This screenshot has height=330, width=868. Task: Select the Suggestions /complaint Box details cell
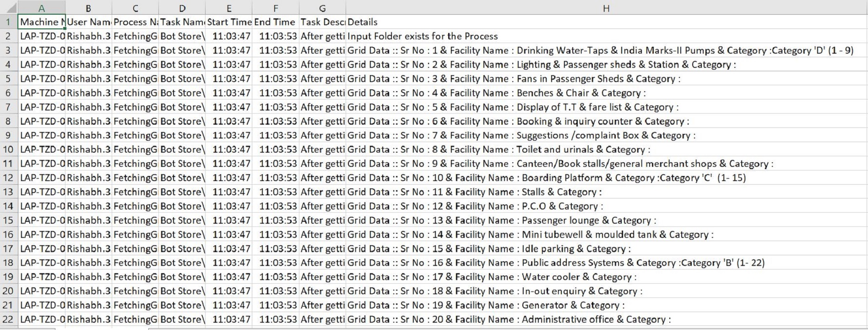(606, 135)
